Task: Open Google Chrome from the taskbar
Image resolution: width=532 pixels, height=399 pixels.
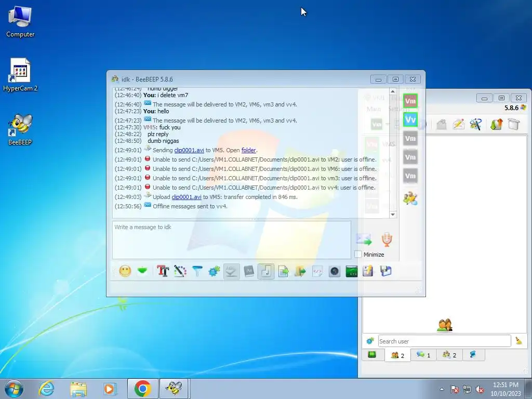Action: tap(142, 389)
